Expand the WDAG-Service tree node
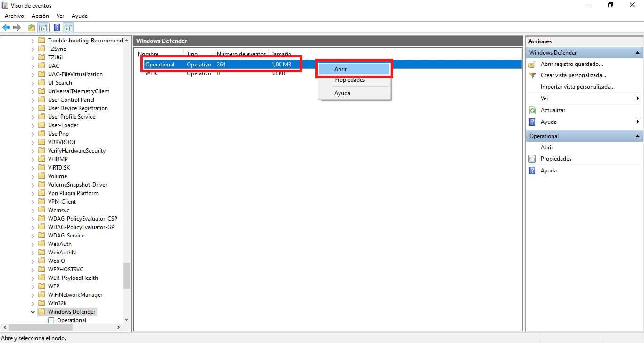 [33, 236]
